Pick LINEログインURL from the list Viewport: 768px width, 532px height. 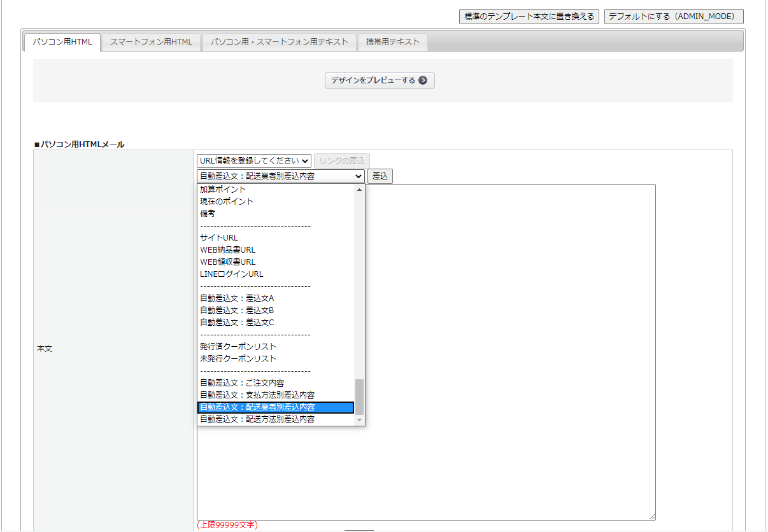232,274
